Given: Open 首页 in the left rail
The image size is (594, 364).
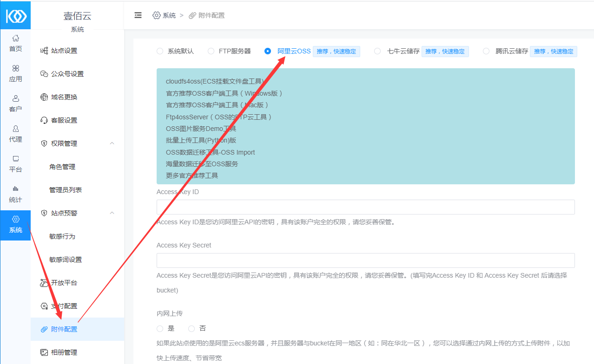Looking at the screenshot, I should point(15,43).
